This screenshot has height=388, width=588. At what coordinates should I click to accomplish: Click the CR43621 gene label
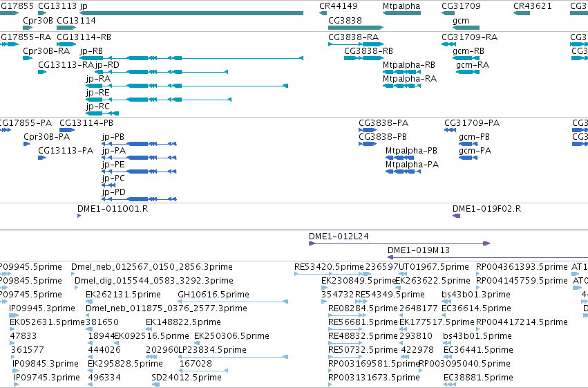533,6
